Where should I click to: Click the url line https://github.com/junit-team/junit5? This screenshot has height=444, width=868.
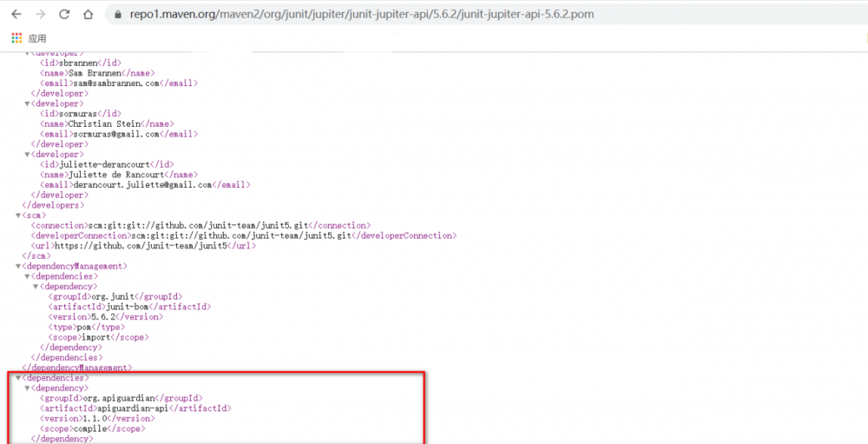point(143,246)
